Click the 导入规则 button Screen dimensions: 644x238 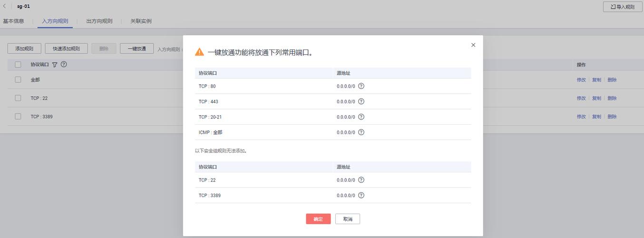623,7
